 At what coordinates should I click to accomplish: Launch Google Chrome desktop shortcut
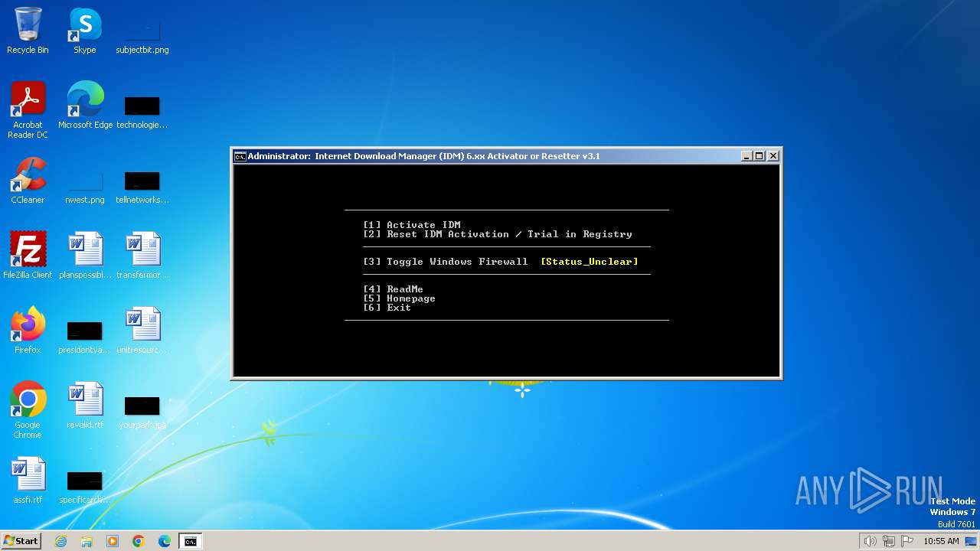28,410
